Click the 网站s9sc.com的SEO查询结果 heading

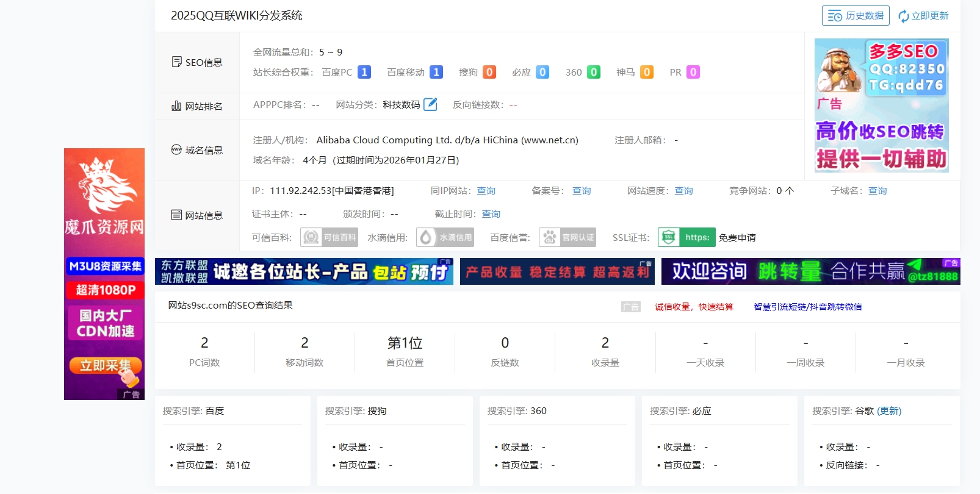231,306
